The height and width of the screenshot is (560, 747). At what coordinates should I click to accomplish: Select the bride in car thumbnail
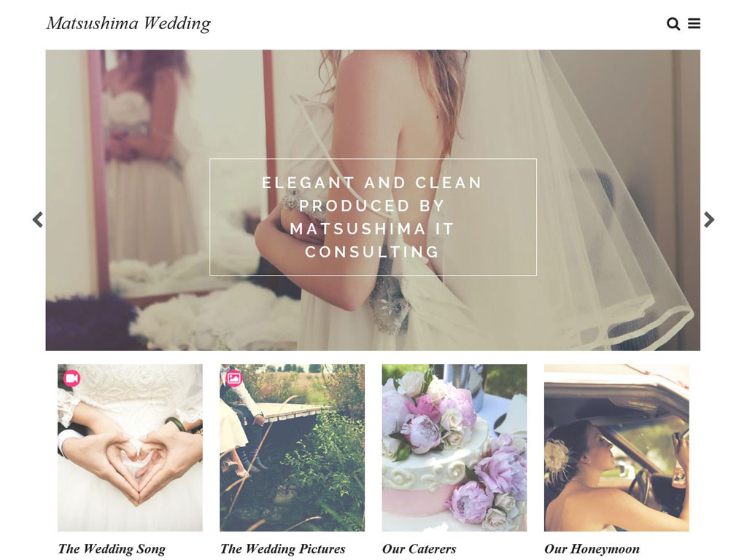click(616, 448)
